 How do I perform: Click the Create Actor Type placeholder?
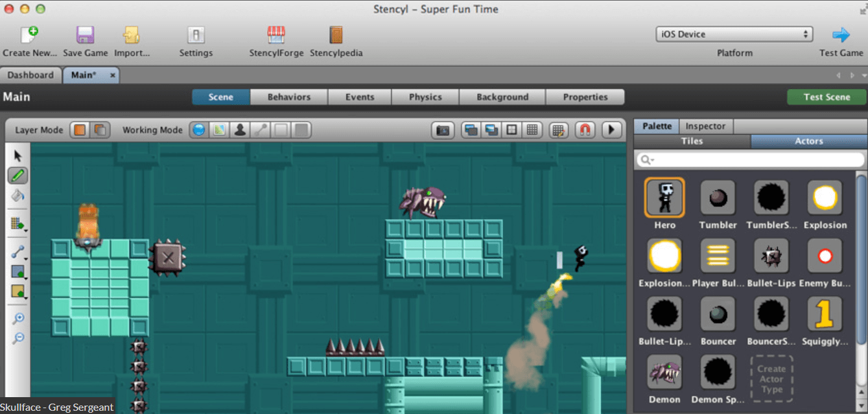click(x=771, y=378)
